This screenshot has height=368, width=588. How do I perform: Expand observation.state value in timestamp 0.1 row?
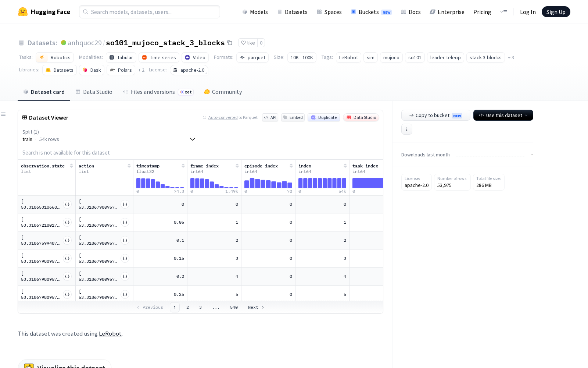(x=67, y=240)
